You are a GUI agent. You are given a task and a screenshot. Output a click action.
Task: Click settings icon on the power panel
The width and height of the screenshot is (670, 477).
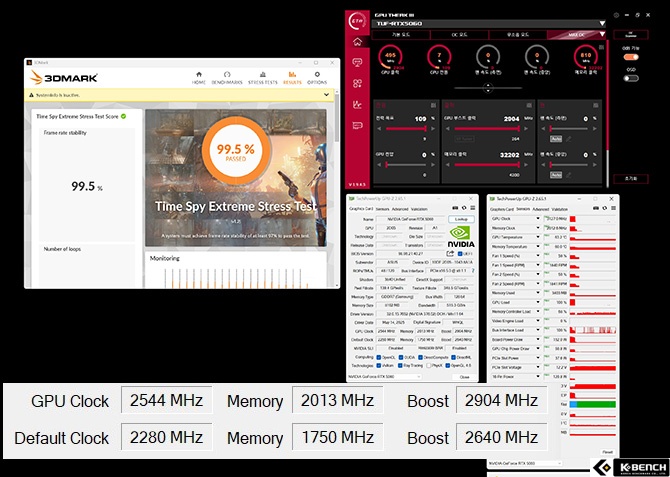(x=433, y=105)
